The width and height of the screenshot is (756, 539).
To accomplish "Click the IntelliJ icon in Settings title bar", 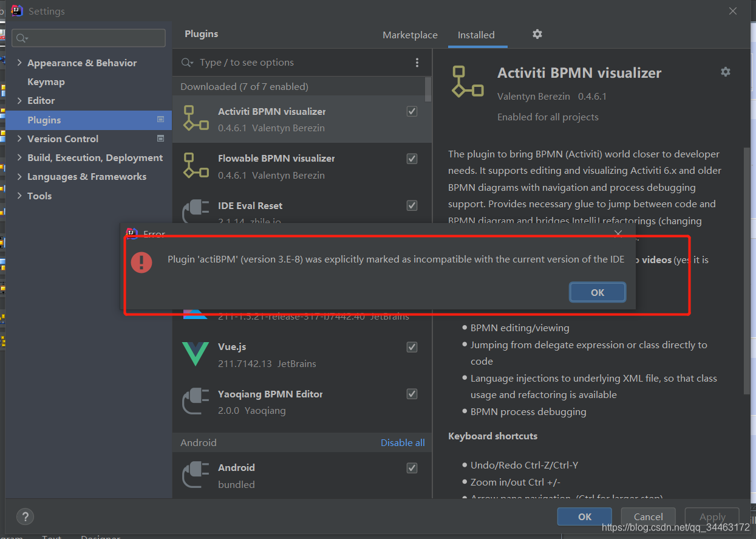I will click(17, 11).
